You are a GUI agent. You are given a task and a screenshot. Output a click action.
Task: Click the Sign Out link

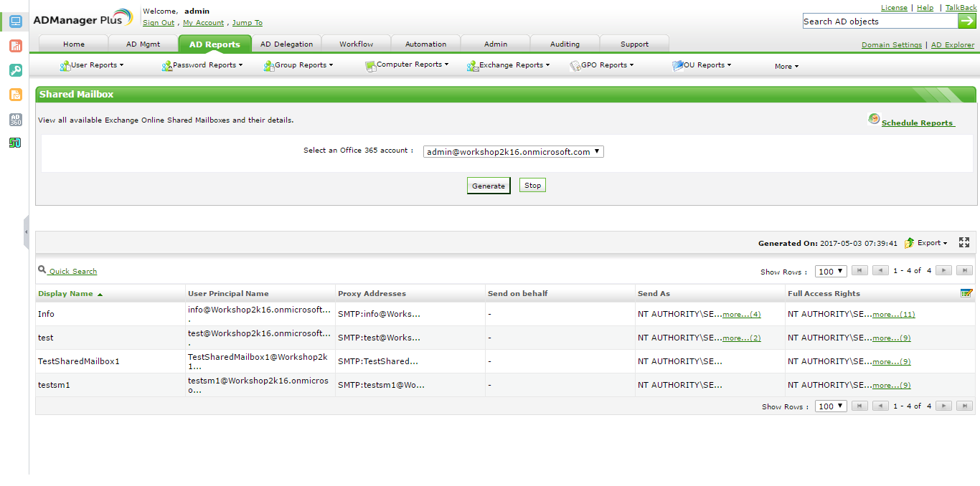(x=159, y=23)
